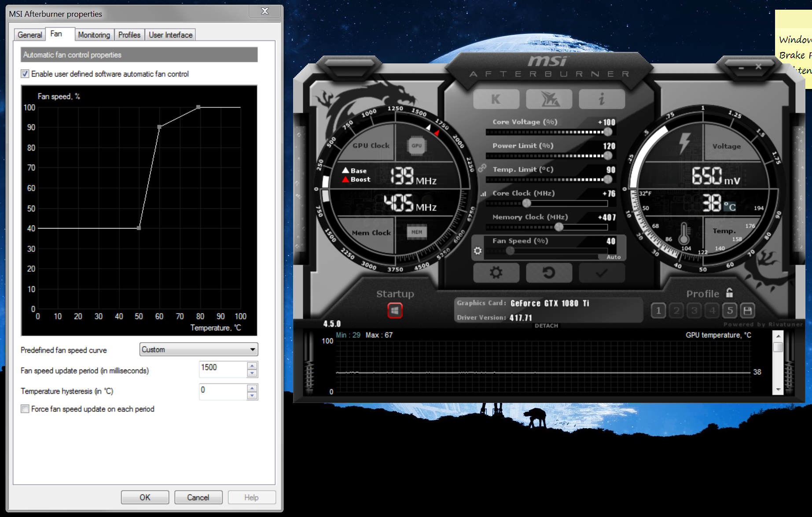Enable Force fan speed update checkbox

[25, 409]
